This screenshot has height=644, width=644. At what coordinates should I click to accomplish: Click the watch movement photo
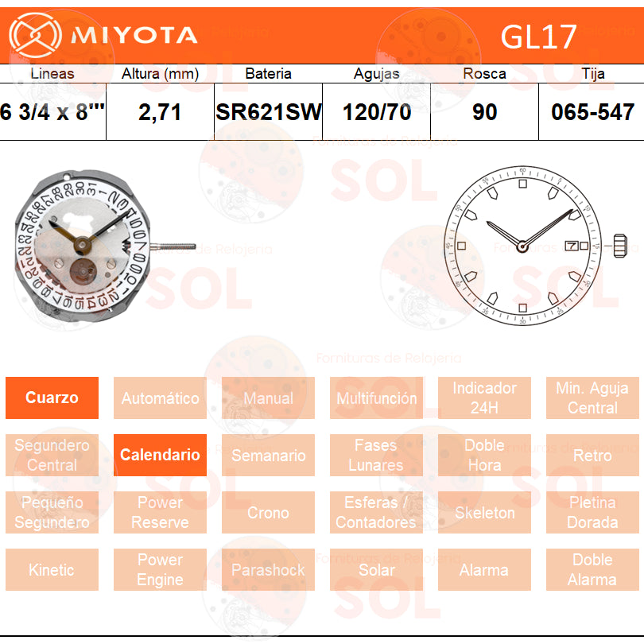[x=80, y=246]
